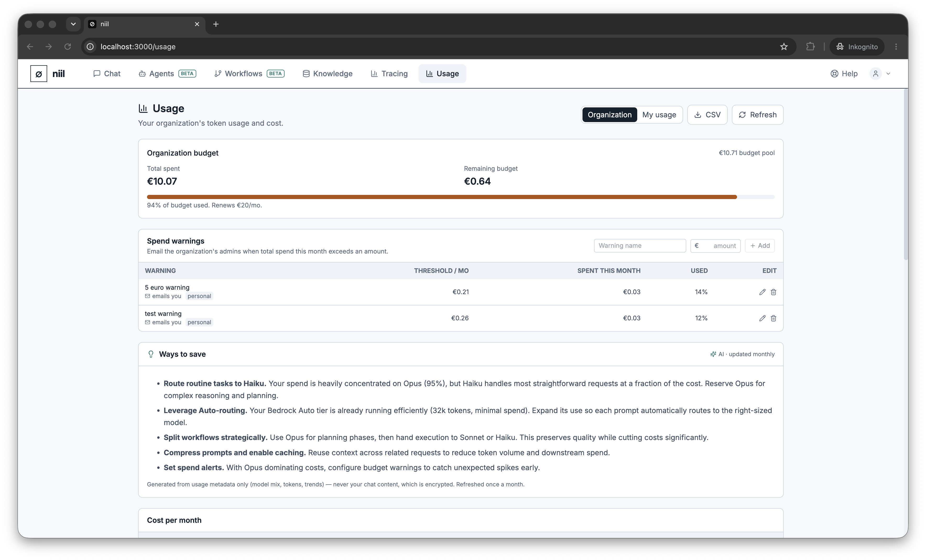This screenshot has width=926, height=560.
Task: Click the page vertical scrollbar
Action: pyautogui.click(x=906, y=175)
